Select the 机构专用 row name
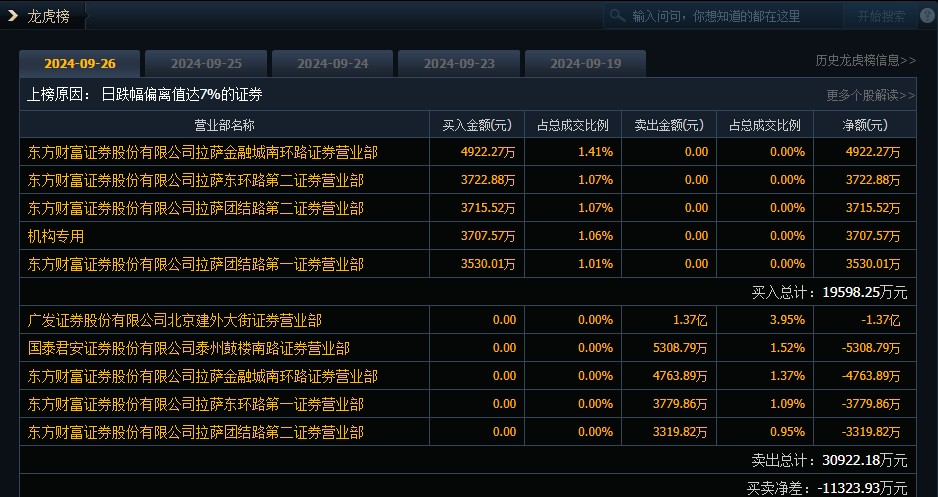938x497 pixels. (56, 236)
